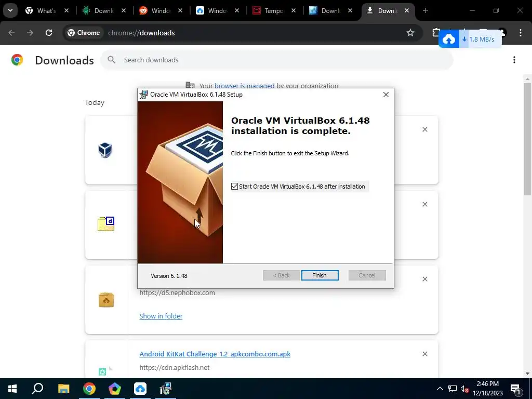
Task: Open Downloads page more actions menu
Action: [x=514, y=60]
